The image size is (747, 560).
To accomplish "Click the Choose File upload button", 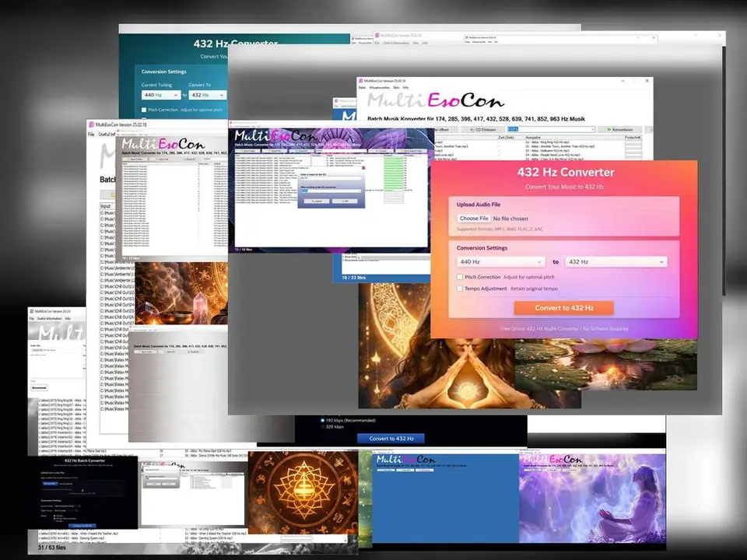I will click(x=474, y=219).
